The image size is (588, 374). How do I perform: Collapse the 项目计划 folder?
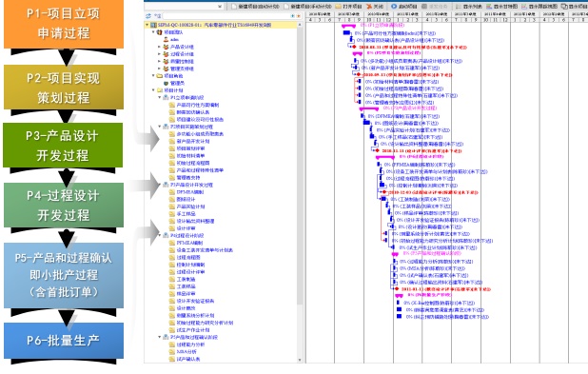[x=153, y=90]
